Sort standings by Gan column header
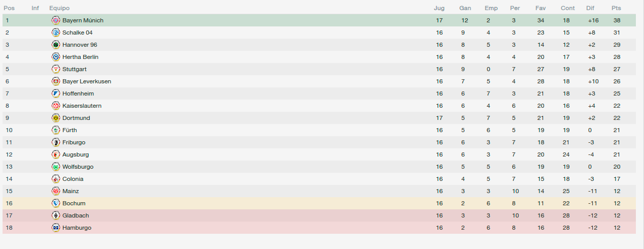The height and width of the screenshot is (249, 644). click(465, 8)
